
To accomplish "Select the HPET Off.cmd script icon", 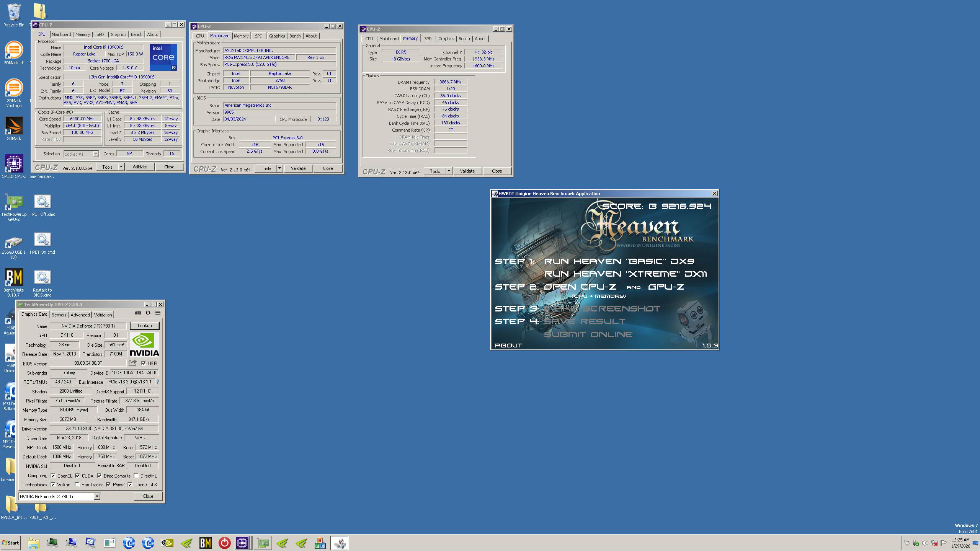I will pos(42,204).
